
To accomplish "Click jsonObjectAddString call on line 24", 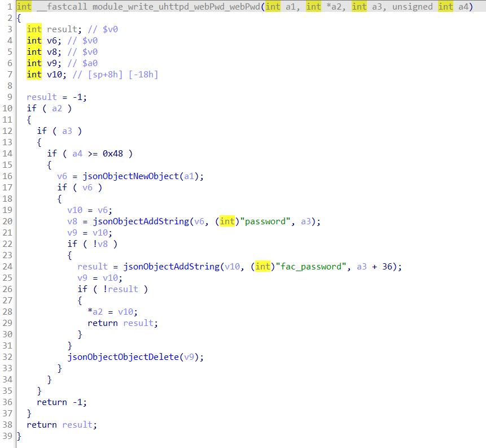I will (x=172, y=267).
